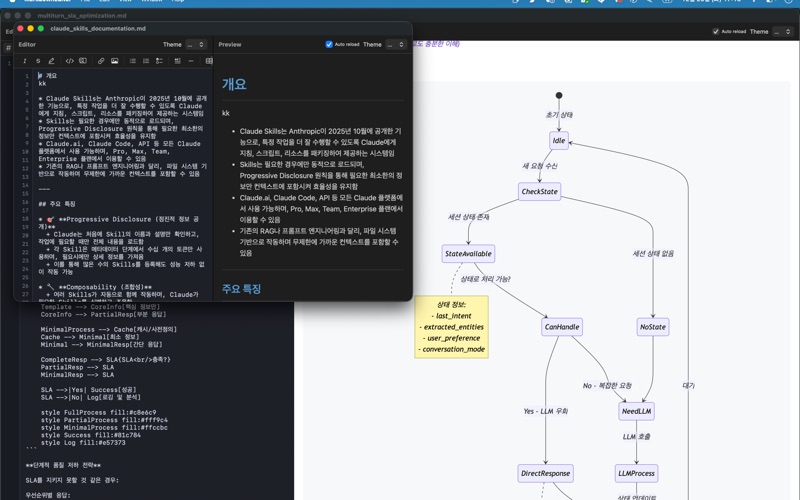Apply italic formatting in editor toolbar
The height and width of the screenshot is (500, 800).
[x=24, y=61]
